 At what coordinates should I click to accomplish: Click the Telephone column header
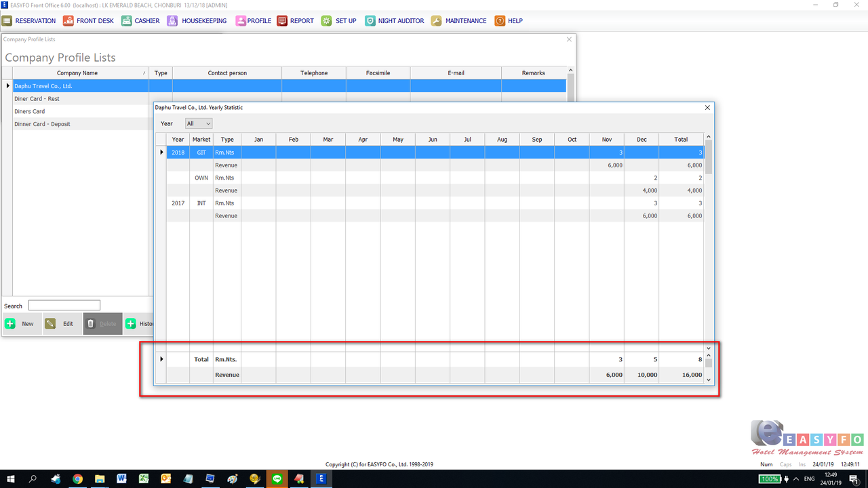coord(314,73)
